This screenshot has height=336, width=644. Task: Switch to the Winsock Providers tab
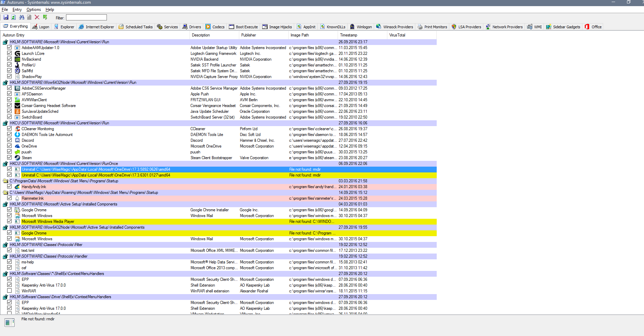(395, 27)
